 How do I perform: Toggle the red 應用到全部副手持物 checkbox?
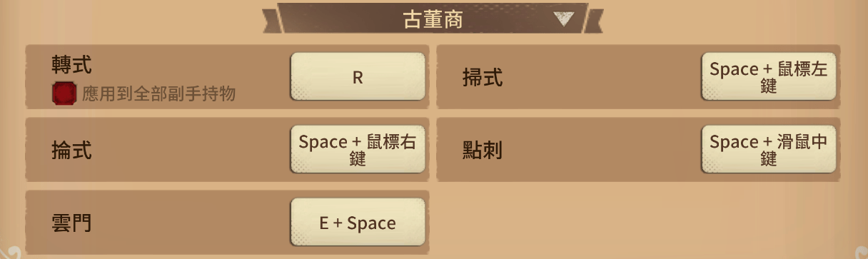pyautogui.click(x=64, y=94)
